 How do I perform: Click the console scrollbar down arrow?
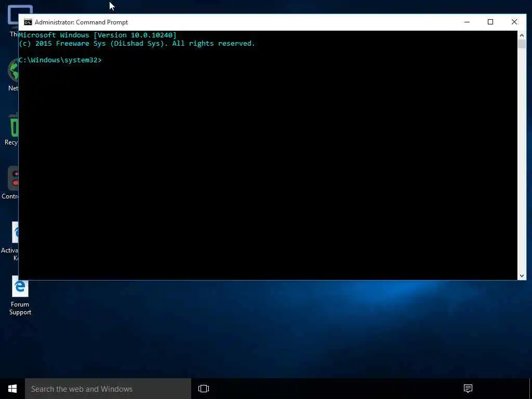click(522, 276)
